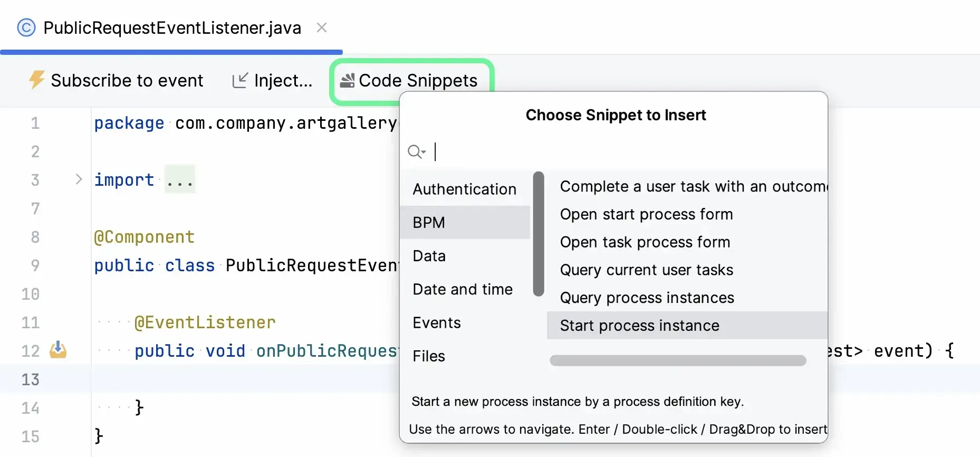980x457 pixels.
Task: Click the gutter icon on line 12
Action: point(58,350)
